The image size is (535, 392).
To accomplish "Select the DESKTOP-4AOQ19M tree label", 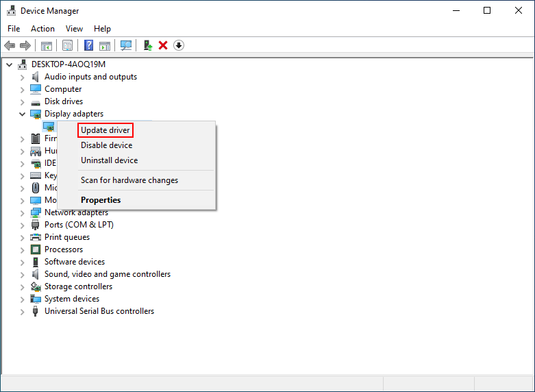I will point(69,64).
